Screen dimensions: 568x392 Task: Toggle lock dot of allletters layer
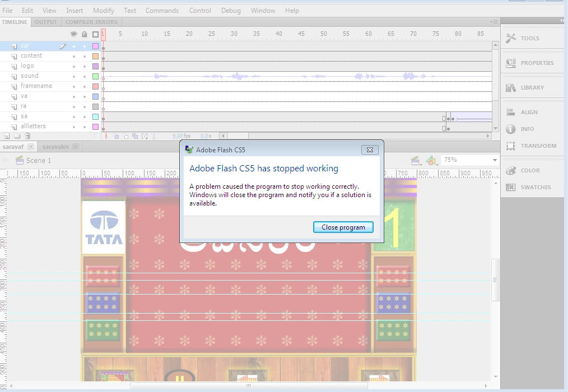[x=85, y=127]
